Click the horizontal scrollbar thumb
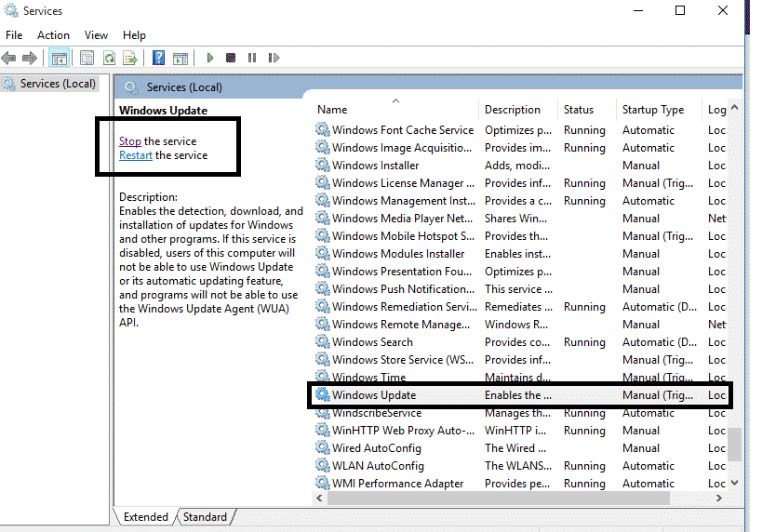 click(x=498, y=498)
